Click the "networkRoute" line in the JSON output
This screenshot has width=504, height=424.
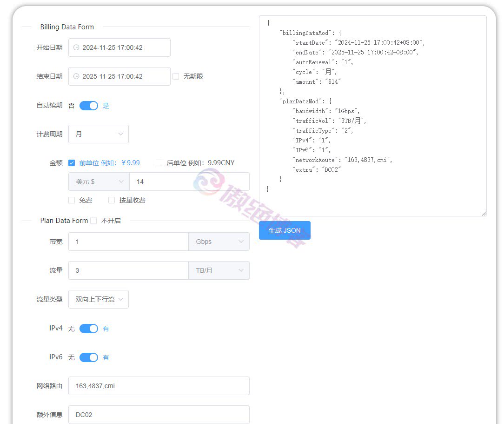(342, 160)
